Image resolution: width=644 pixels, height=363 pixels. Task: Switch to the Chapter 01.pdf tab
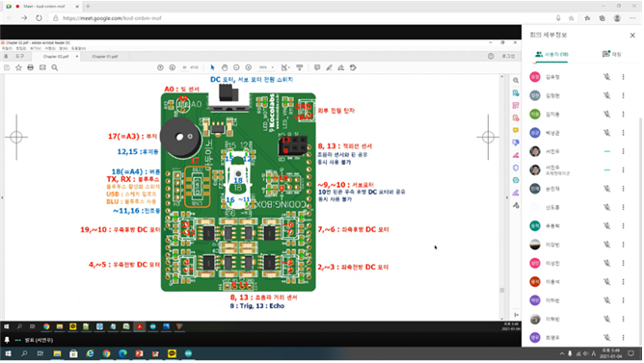coord(105,57)
